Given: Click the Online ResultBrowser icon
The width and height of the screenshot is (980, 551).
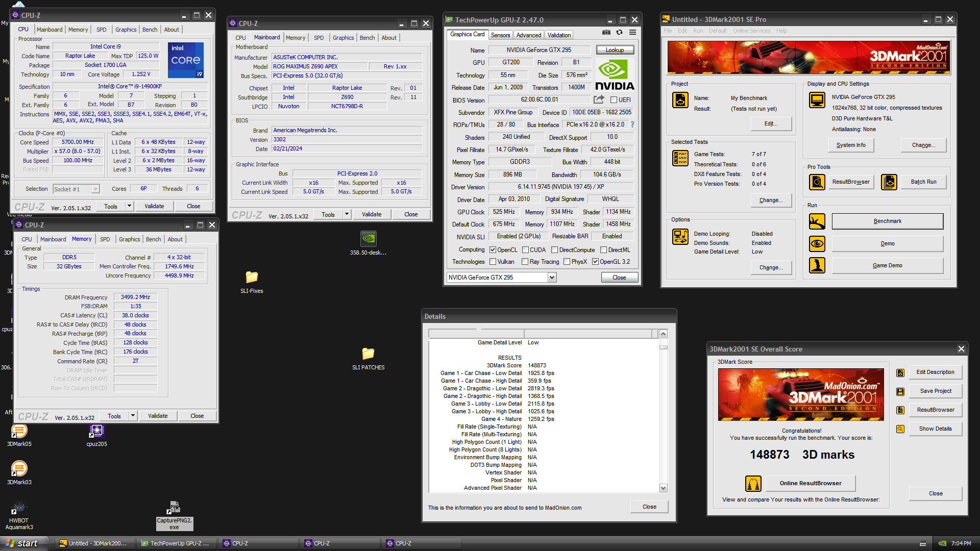Looking at the screenshot, I should (753, 483).
